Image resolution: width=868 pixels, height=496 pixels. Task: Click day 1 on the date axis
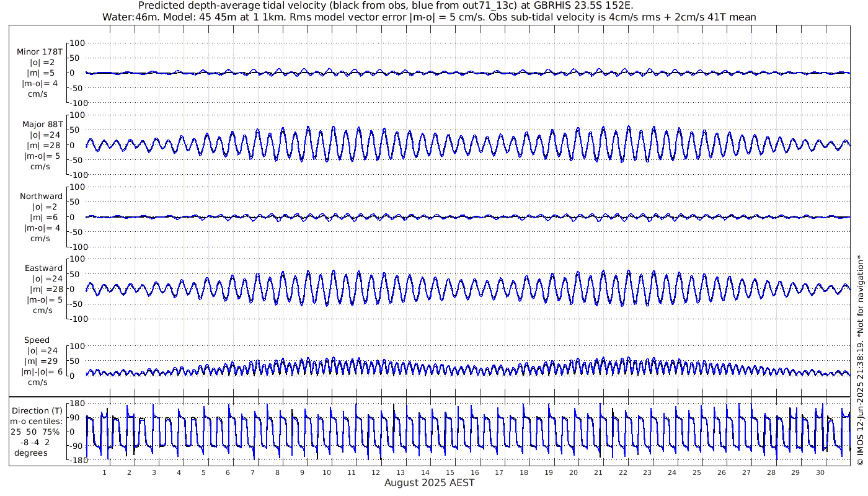pyautogui.click(x=105, y=472)
